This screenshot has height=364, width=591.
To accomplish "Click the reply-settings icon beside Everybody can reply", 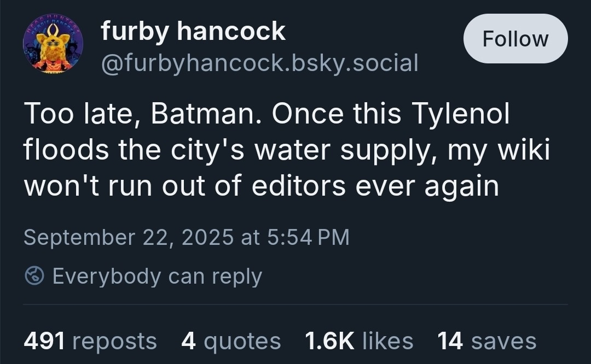I will coord(34,276).
